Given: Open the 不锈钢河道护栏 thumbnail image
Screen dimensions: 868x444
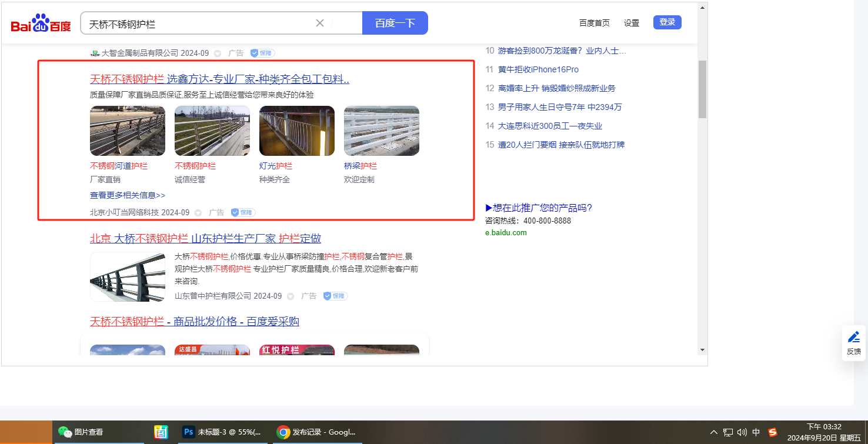Looking at the screenshot, I should 128,131.
